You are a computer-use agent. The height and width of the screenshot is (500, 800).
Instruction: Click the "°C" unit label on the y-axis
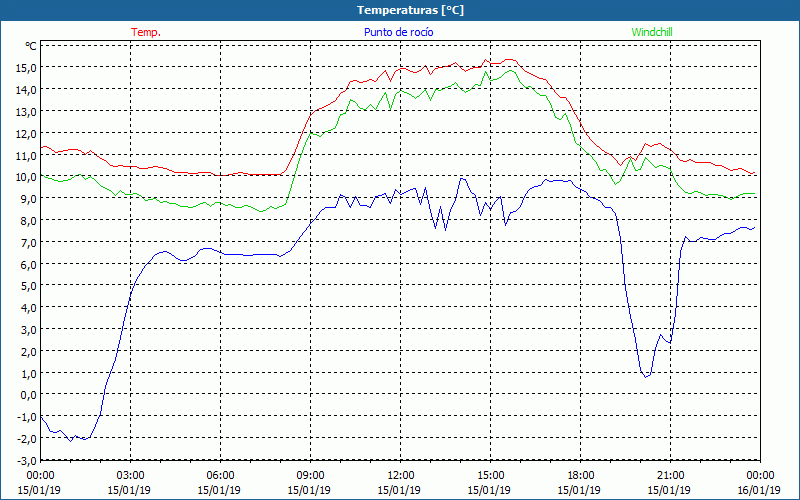[31, 46]
